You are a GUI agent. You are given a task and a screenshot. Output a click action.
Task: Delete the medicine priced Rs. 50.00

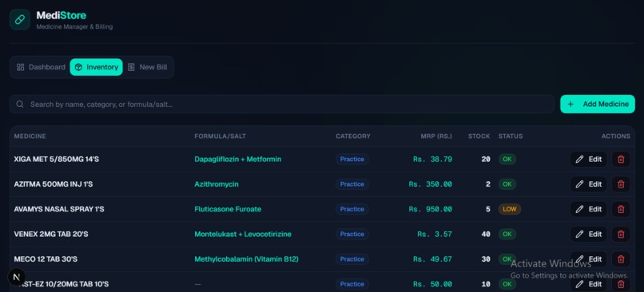coord(621,284)
